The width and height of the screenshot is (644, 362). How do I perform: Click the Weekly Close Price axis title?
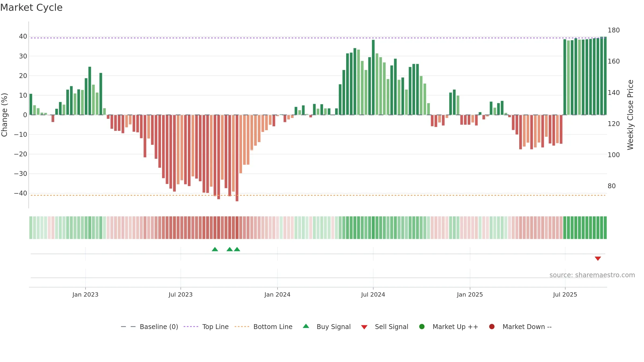point(630,115)
